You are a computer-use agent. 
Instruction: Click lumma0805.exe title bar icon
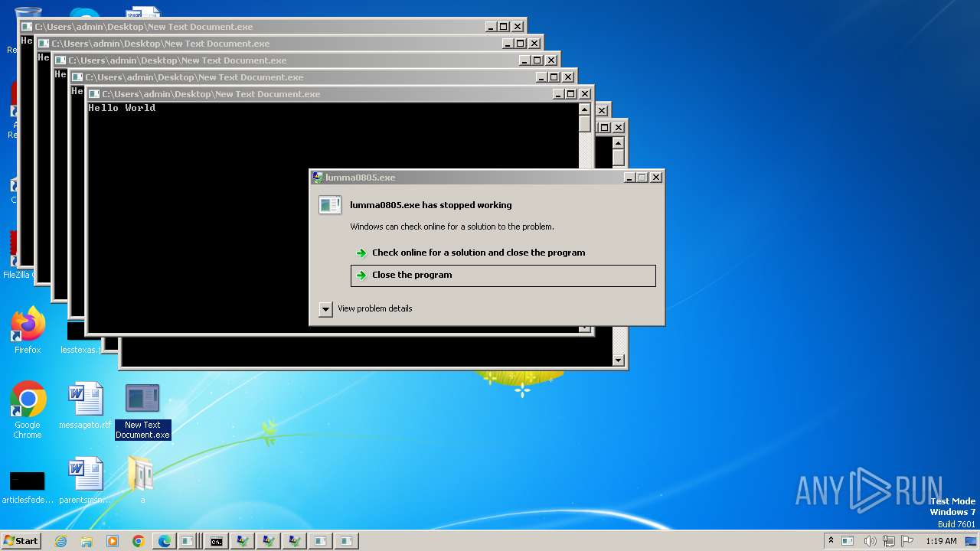coord(318,178)
